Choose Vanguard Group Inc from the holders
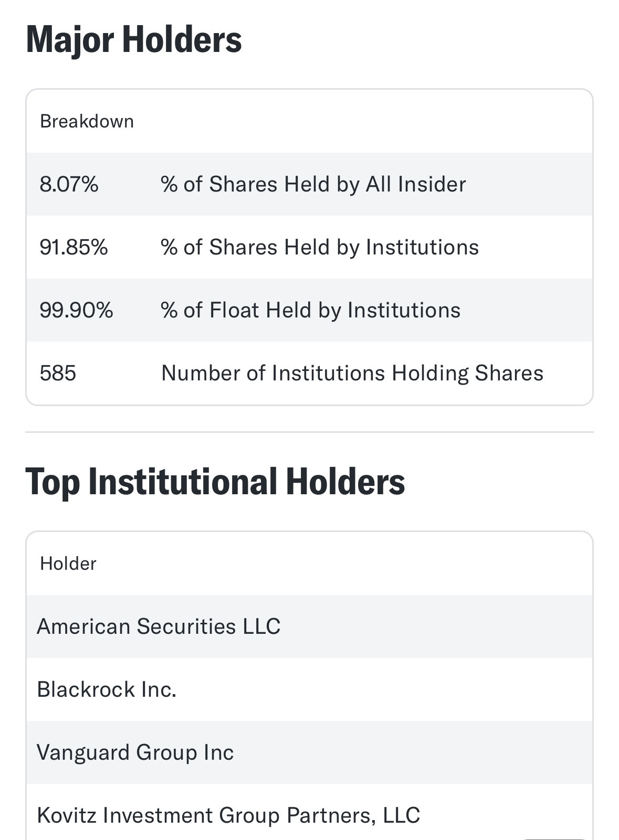Image resolution: width=619 pixels, height=840 pixels. click(x=135, y=752)
